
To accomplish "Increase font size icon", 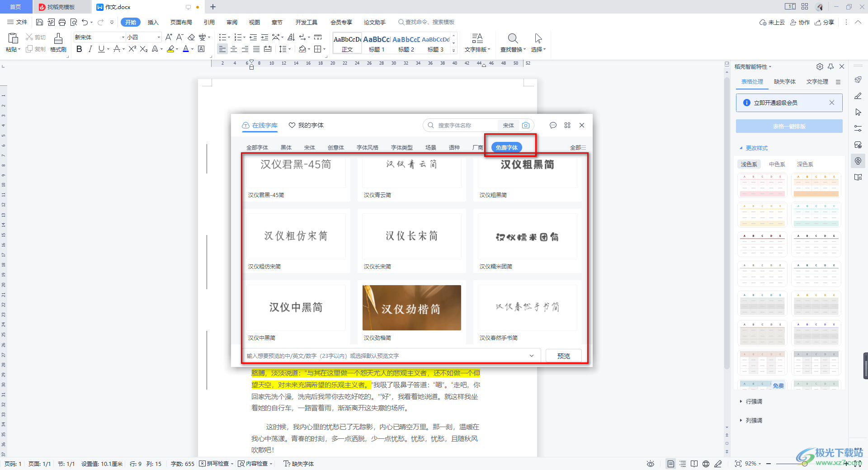I will 169,37.
